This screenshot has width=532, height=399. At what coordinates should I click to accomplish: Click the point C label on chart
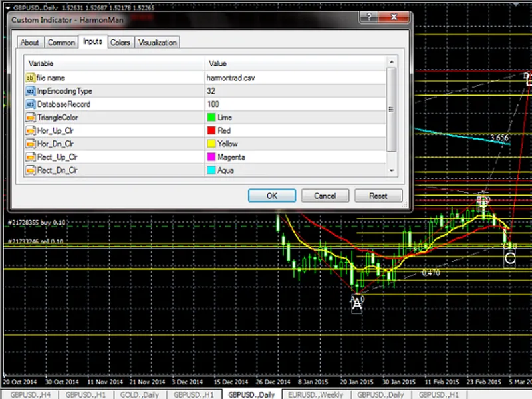[510, 258]
